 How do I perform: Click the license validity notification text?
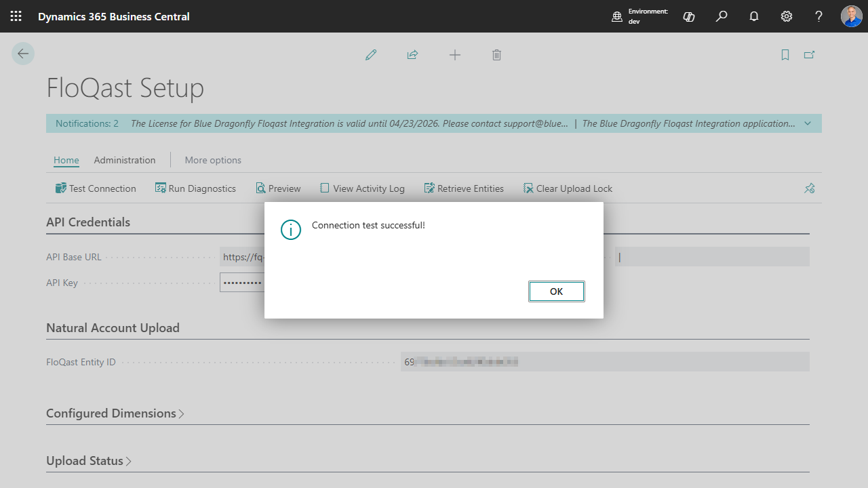[349, 123]
